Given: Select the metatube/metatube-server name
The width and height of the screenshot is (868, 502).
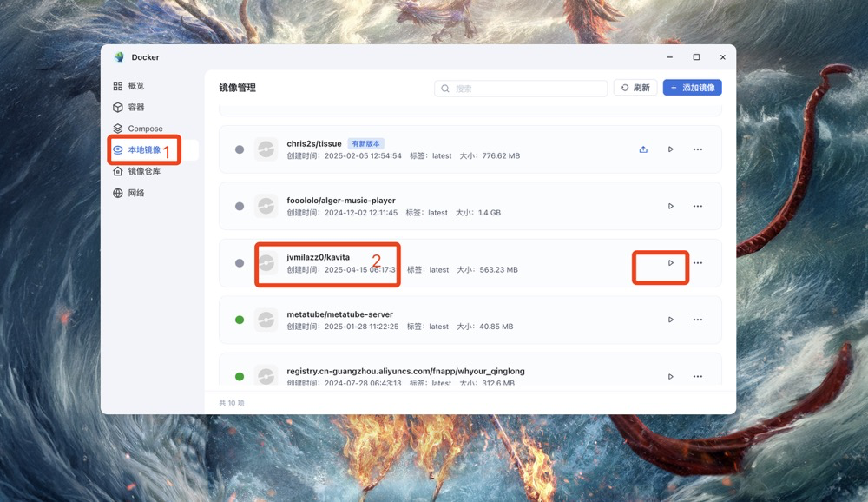Looking at the screenshot, I should pos(340,314).
